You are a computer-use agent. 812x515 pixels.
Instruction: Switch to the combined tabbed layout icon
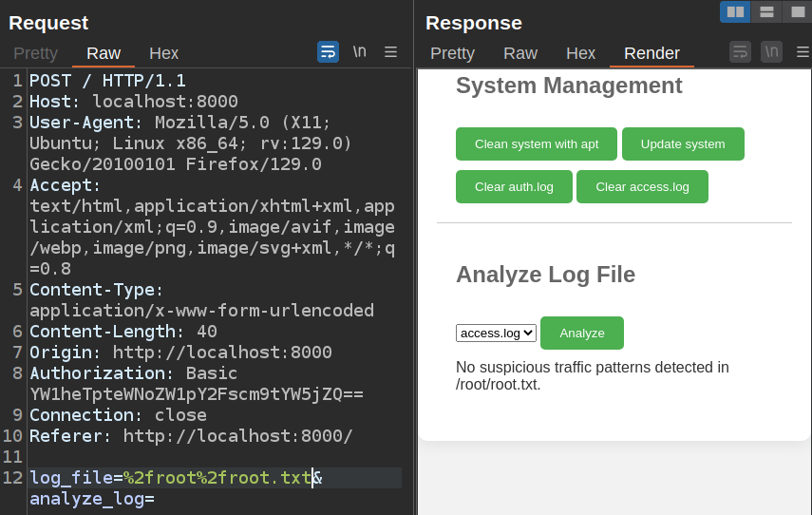click(797, 11)
